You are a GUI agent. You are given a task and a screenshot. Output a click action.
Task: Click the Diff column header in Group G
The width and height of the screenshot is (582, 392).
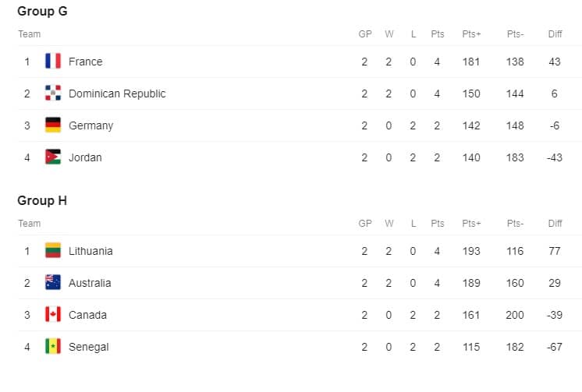click(555, 34)
